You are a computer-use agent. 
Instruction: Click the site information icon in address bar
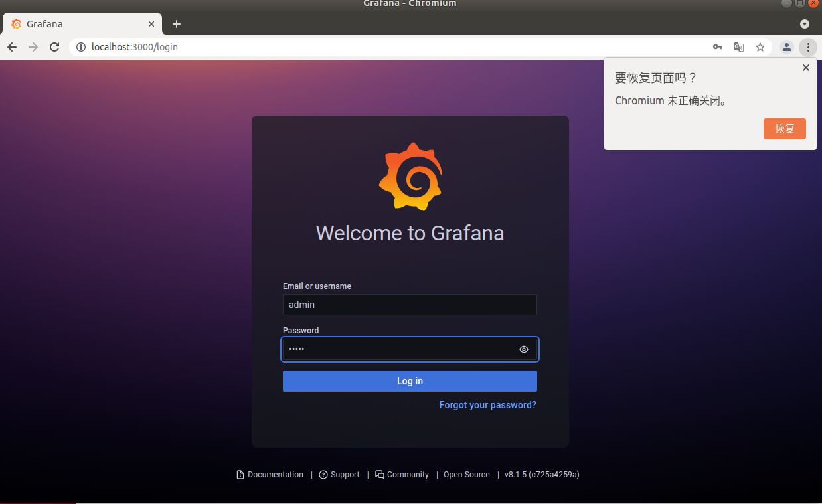(81, 47)
